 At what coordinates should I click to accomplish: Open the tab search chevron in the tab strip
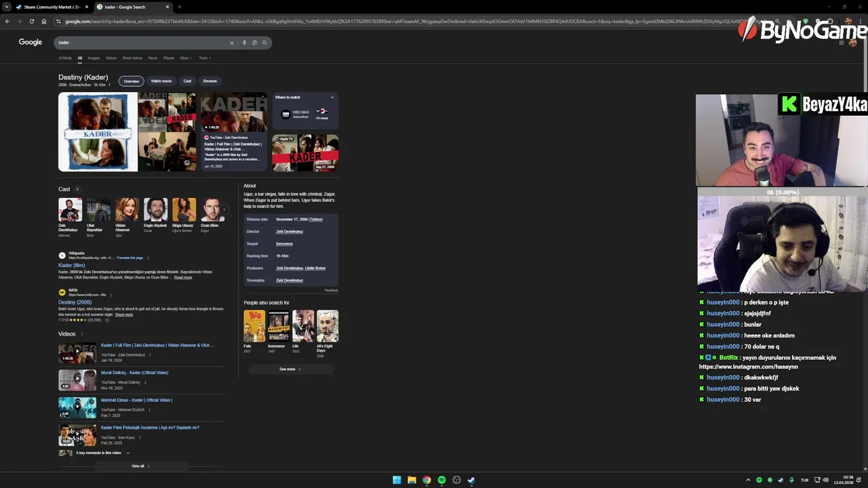point(6,7)
